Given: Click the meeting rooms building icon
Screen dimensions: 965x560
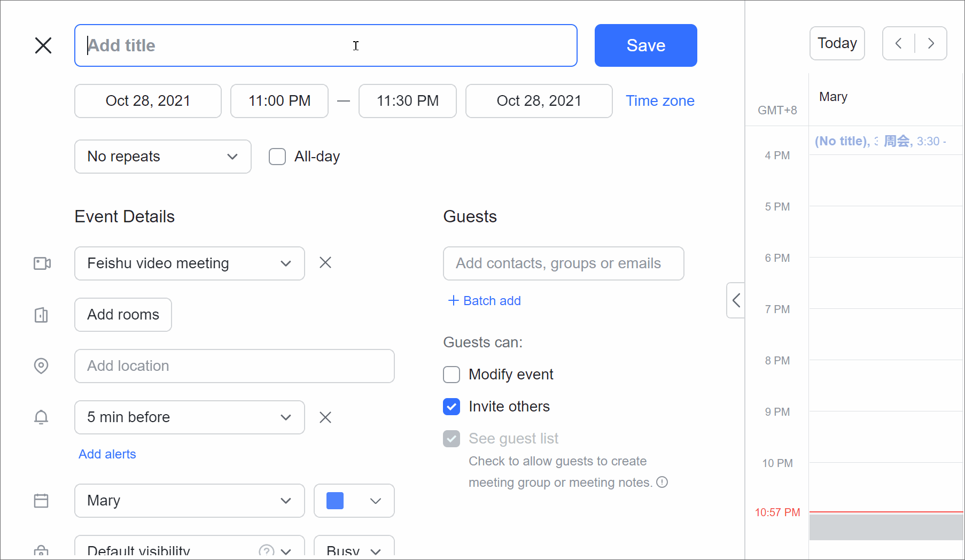Looking at the screenshot, I should 41,315.
